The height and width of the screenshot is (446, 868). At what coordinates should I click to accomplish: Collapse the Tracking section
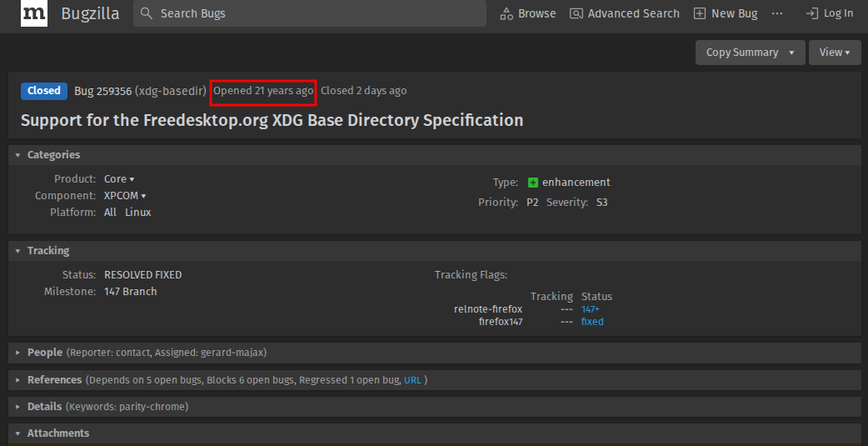pos(18,251)
